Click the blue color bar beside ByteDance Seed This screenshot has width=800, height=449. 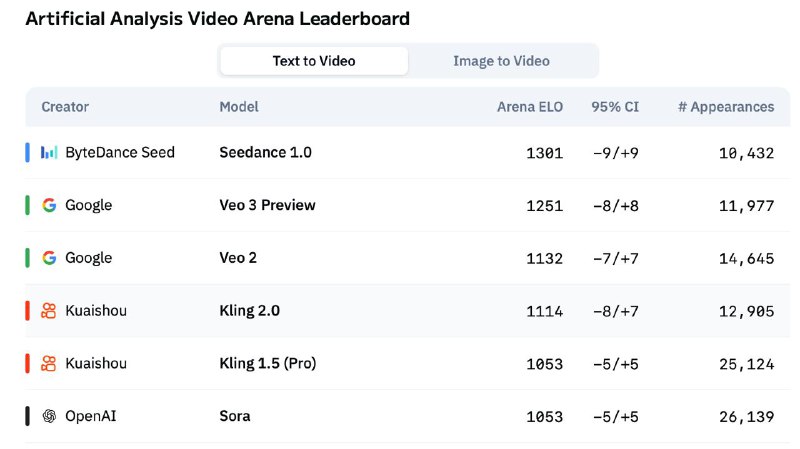pyautogui.click(x=28, y=153)
